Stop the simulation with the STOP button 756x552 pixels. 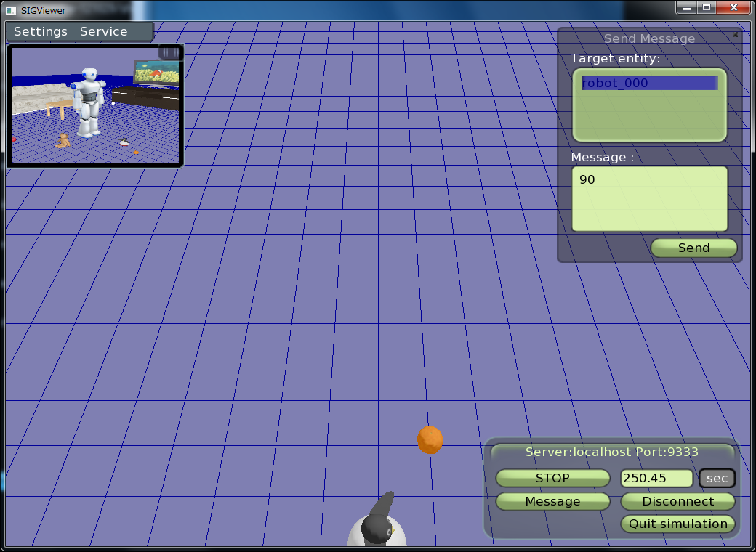[x=552, y=479]
